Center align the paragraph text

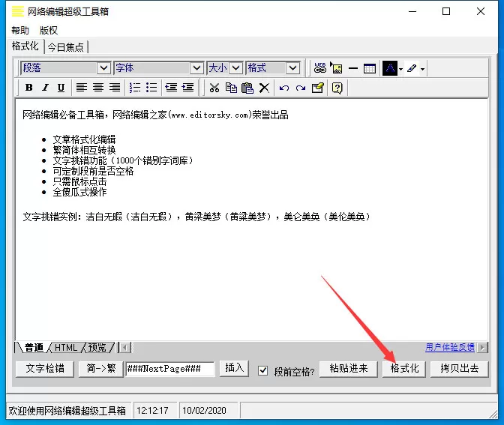point(98,88)
